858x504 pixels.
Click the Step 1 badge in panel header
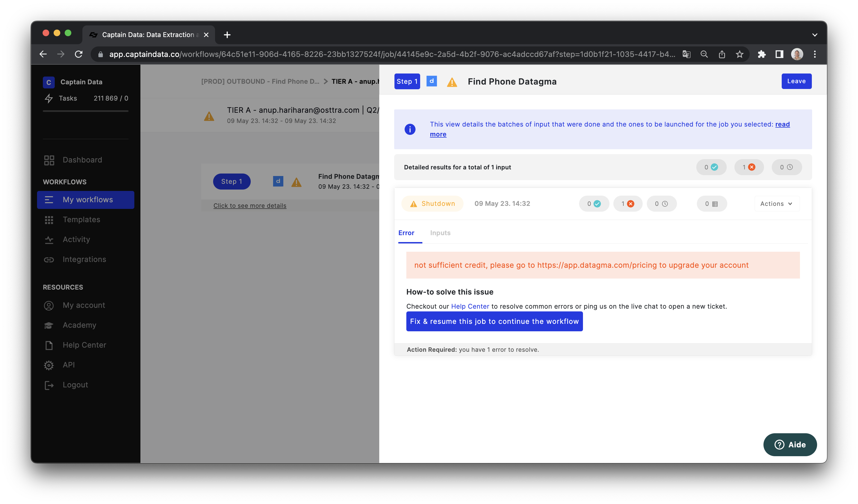(407, 81)
